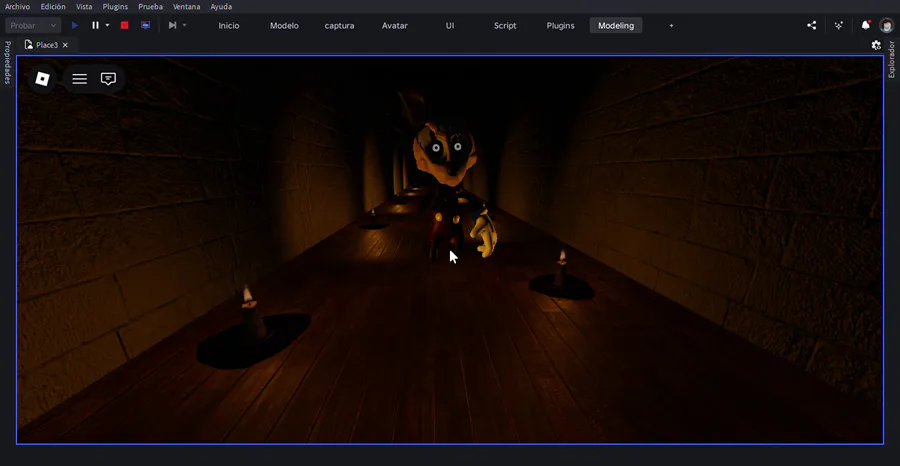The height and width of the screenshot is (466, 900).
Task: Open the Edición menu
Action: click(x=53, y=7)
